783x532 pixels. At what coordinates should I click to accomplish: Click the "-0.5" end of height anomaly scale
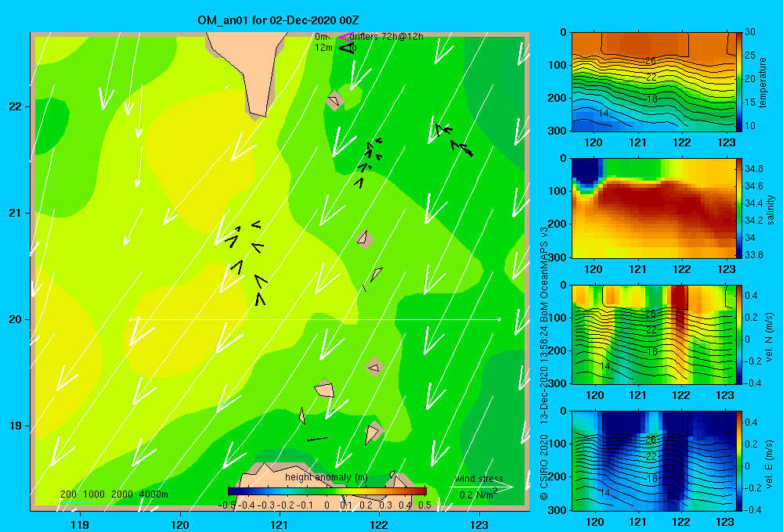[x=227, y=505]
